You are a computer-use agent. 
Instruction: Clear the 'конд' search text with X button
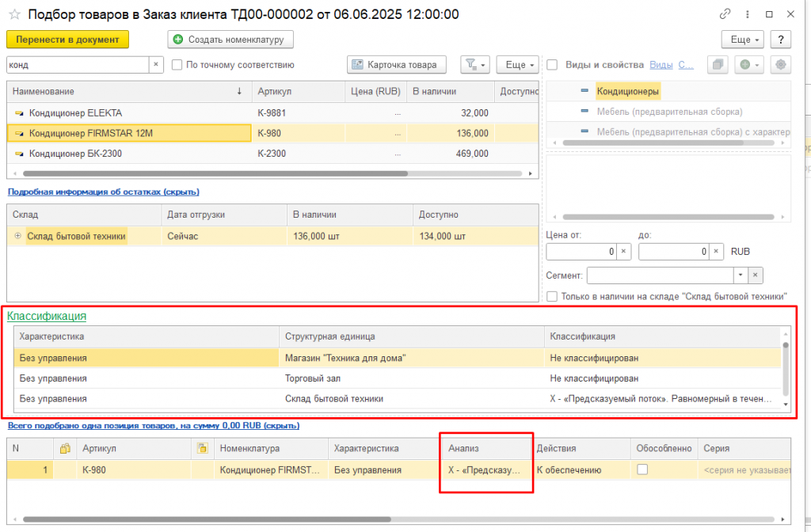click(156, 65)
